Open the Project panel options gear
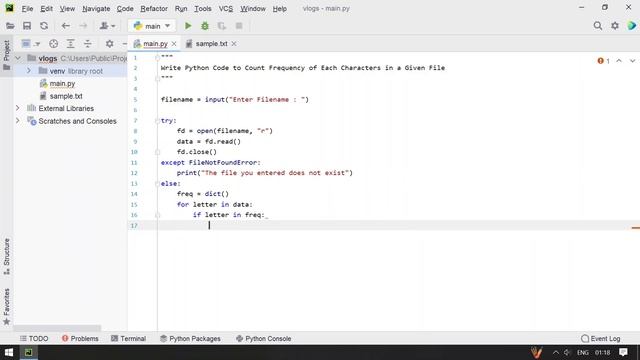This screenshot has width=640, height=360. coord(109,44)
